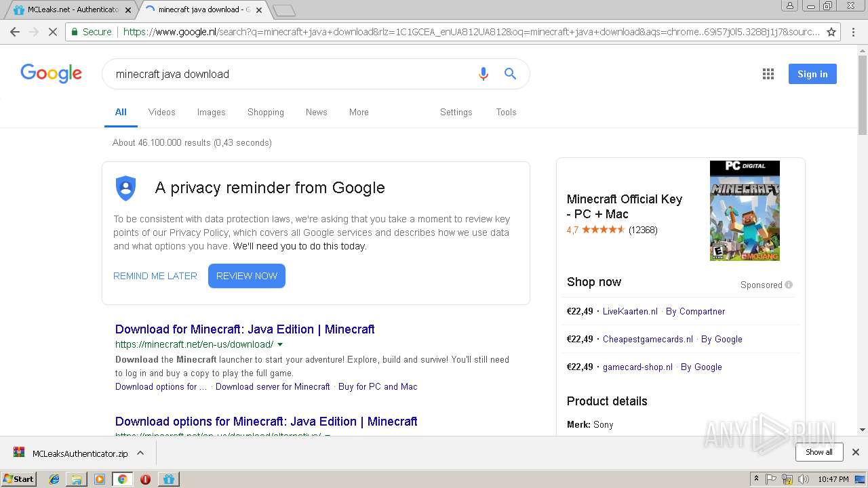Open the Chrome user profile icon
This screenshot has width=868, height=488.
coord(789,5)
